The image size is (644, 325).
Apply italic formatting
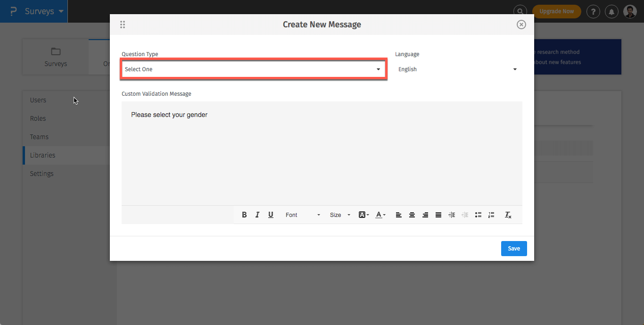coord(257,215)
